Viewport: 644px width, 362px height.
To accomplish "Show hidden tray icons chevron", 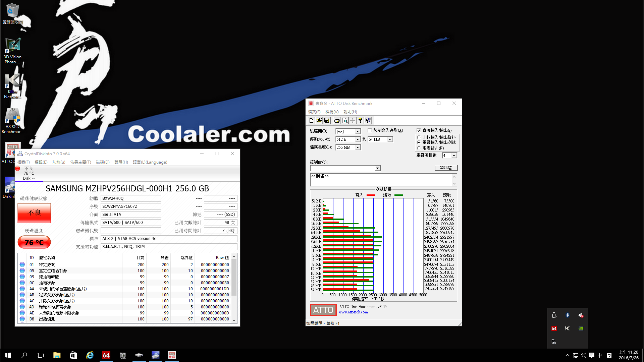I will (x=567, y=355).
